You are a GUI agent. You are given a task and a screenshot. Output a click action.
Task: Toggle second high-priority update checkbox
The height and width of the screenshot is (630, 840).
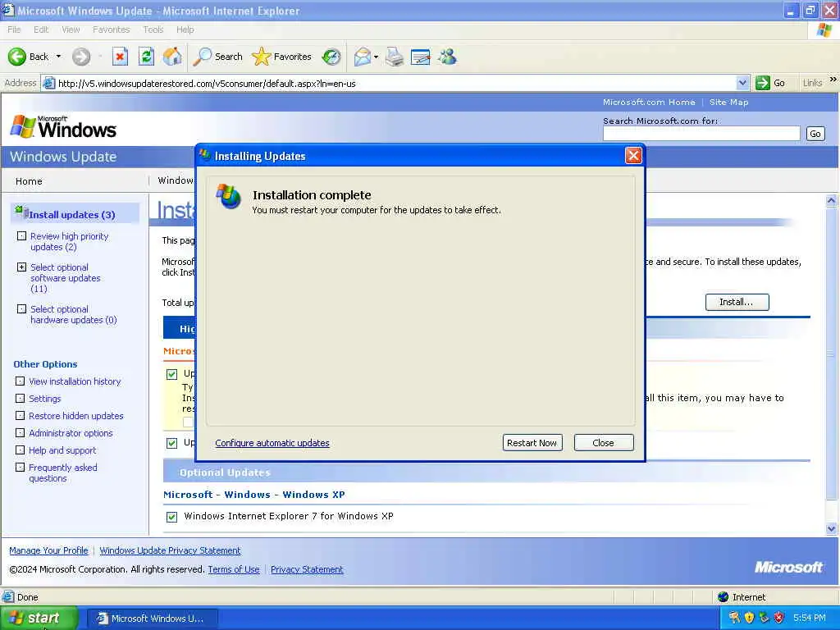click(x=171, y=443)
